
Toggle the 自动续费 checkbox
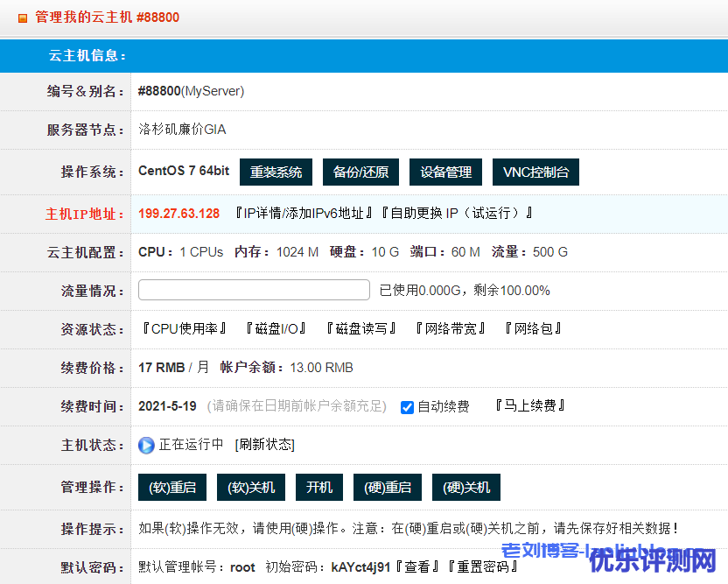[x=407, y=407]
